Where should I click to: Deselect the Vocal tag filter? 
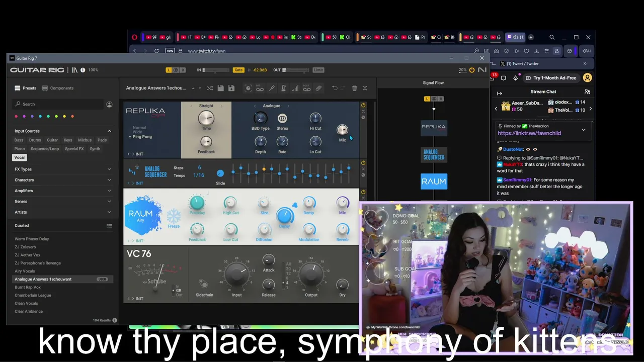19,157
